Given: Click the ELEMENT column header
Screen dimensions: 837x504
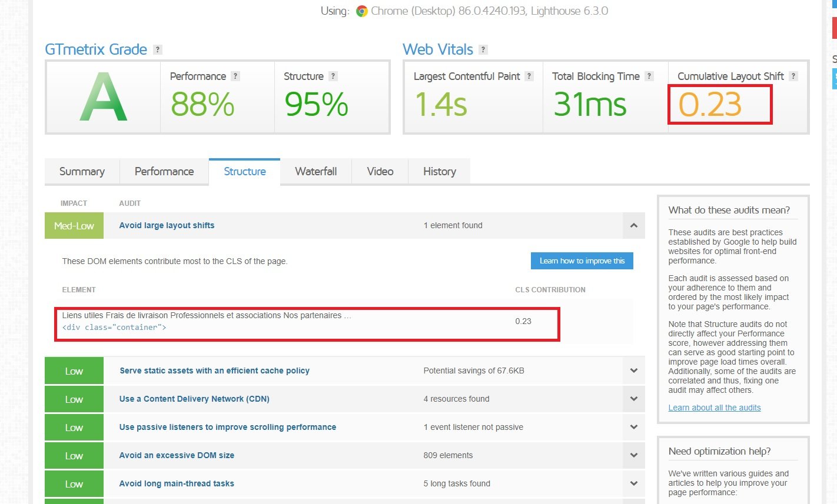Looking at the screenshot, I should (x=79, y=290).
